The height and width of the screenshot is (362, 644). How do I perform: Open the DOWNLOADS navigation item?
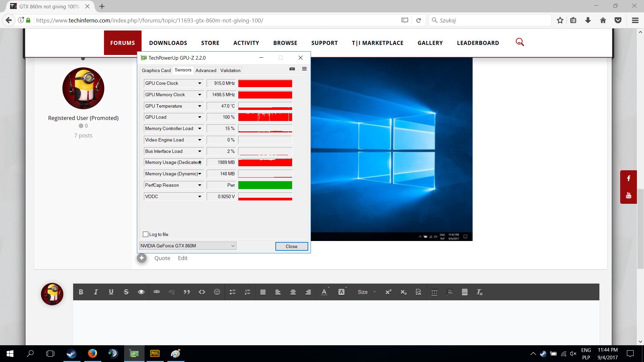click(x=168, y=43)
